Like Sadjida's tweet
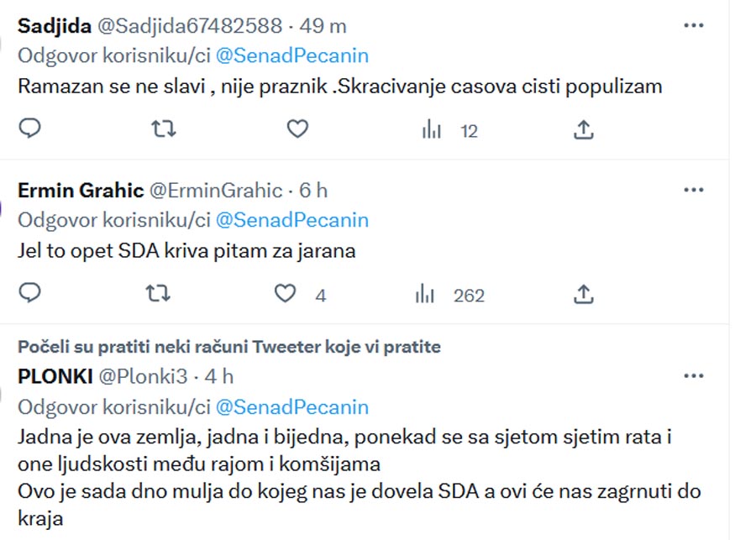Viewport: 756px width, 540px height. point(297,128)
